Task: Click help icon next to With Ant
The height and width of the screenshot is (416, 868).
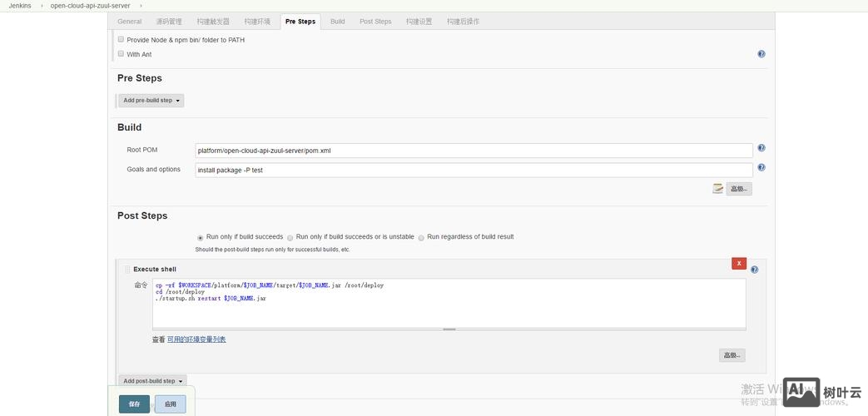Action: click(x=761, y=54)
